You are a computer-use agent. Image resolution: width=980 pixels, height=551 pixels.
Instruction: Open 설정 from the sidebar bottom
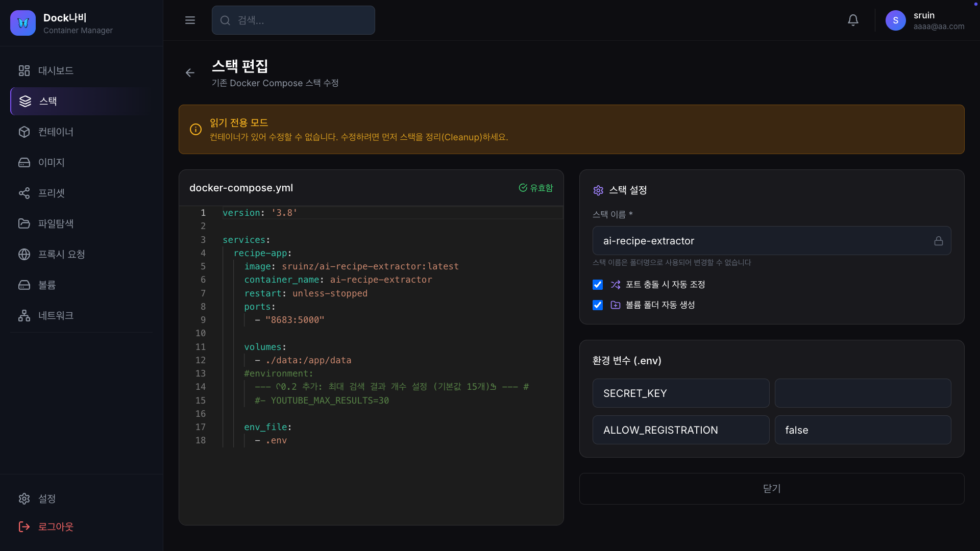tap(46, 498)
